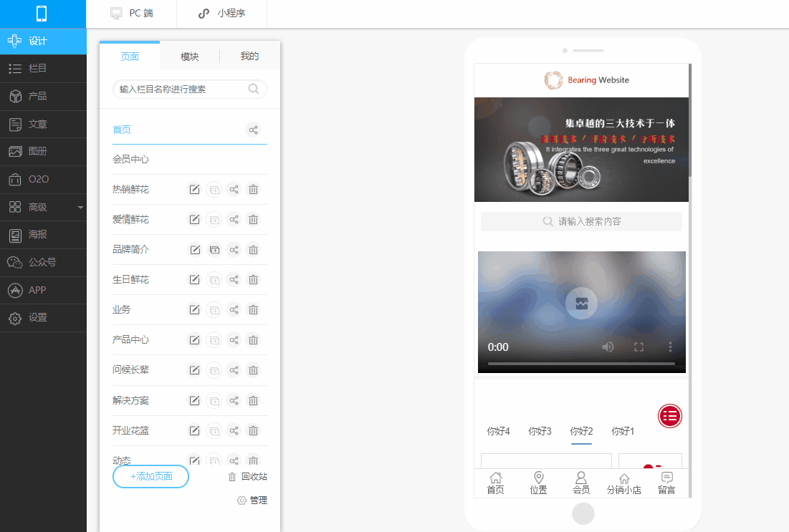Switch to 小程序 tab
The width and height of the screenshot is (789, 532).
pos(221,14)
